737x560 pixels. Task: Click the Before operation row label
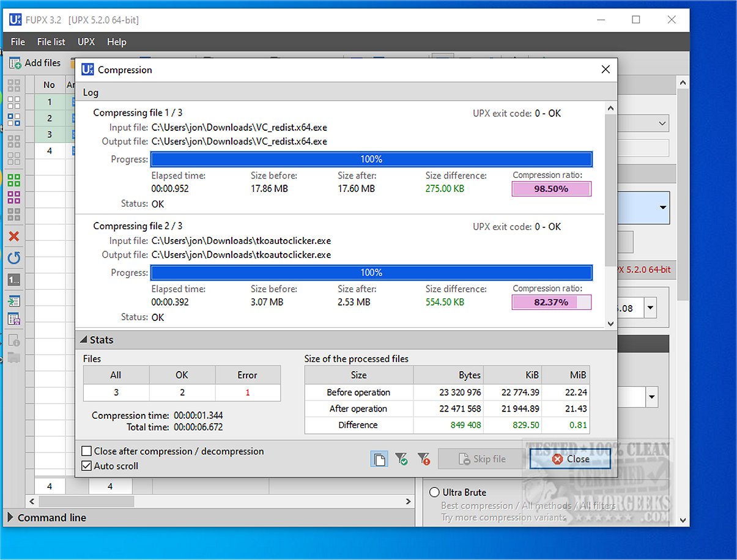point(358,392)
